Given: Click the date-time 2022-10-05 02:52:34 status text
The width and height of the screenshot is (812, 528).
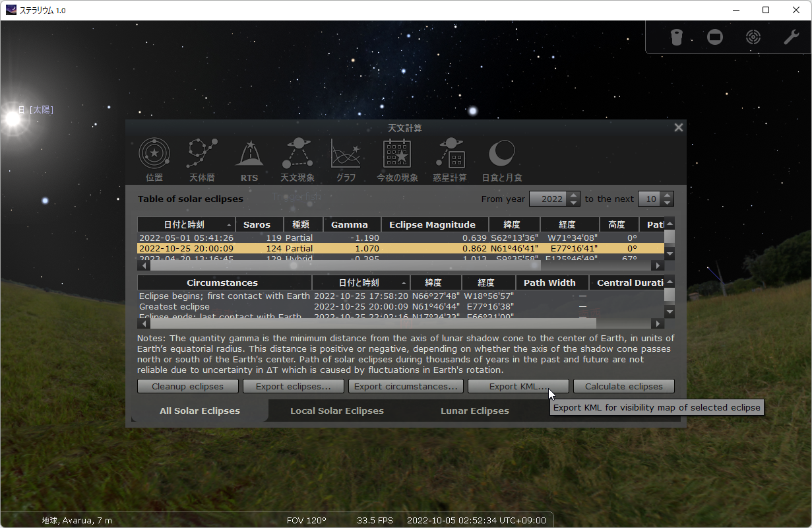Looking at the screenshot, I should 476,520.
